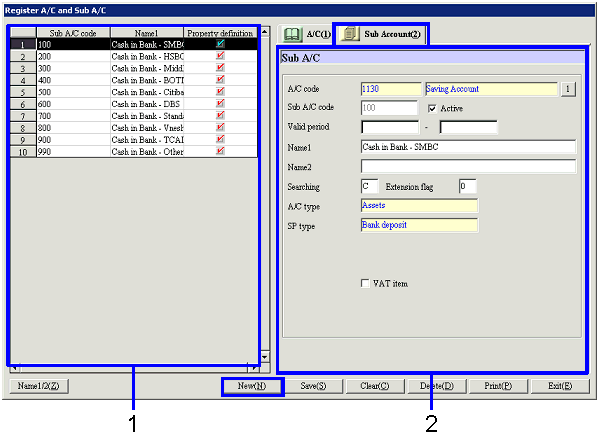600x442 pixels.
Task: Click the Valid period start field
Action: point(389,127)
